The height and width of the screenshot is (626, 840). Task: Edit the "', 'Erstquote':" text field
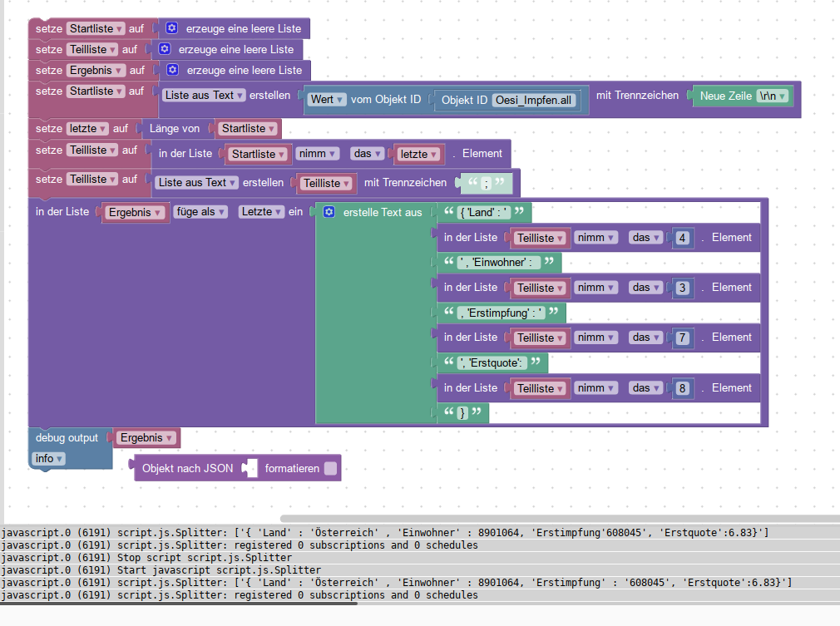492,363
